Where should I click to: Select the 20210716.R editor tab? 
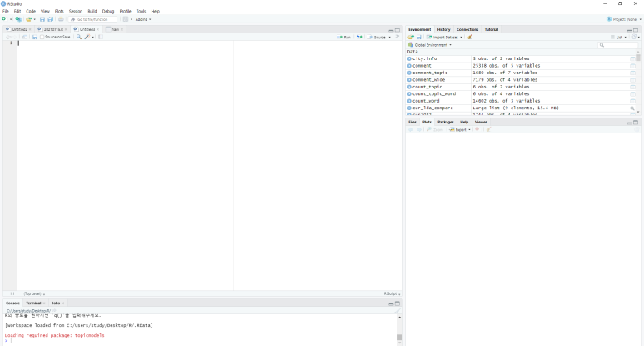(x=53, y=29)
